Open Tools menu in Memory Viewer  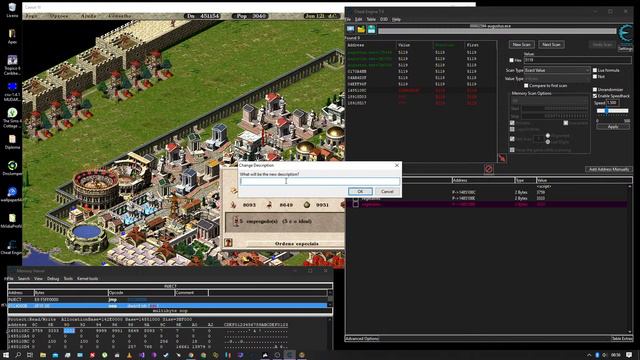tap(68, 278)
